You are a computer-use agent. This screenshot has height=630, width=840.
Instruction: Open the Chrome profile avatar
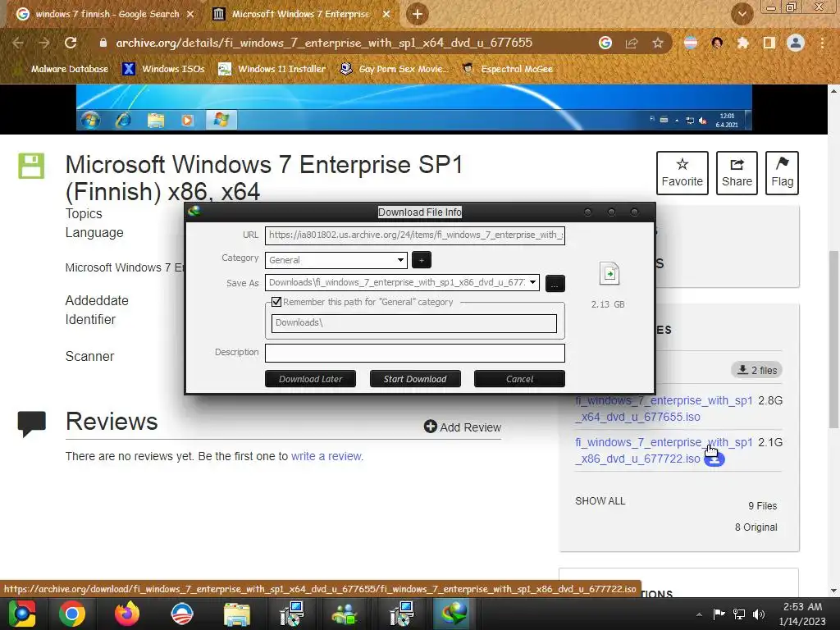point(796,43)
